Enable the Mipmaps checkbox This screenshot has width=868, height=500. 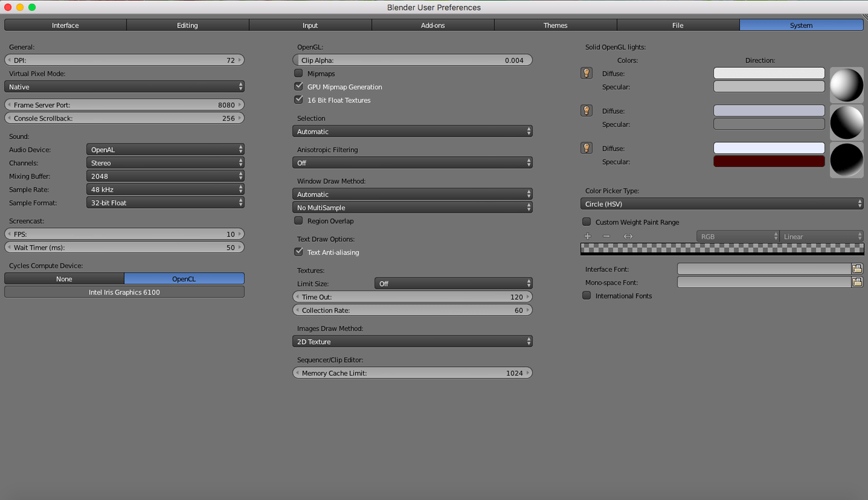point(299,73)
